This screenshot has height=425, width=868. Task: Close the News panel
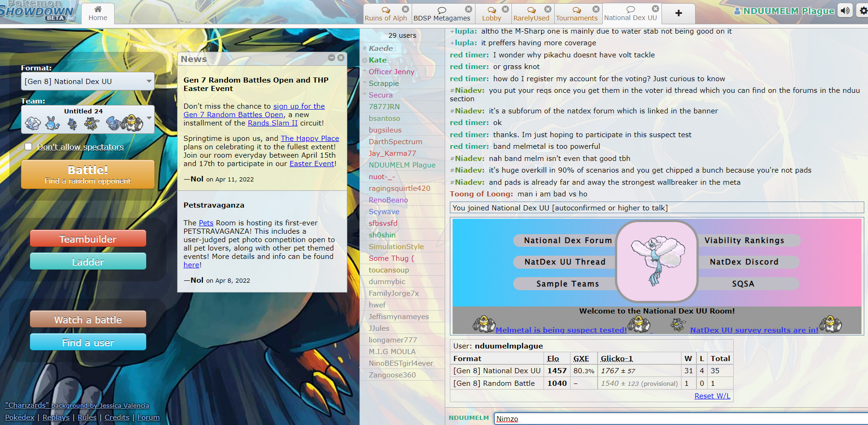point(341,57)
